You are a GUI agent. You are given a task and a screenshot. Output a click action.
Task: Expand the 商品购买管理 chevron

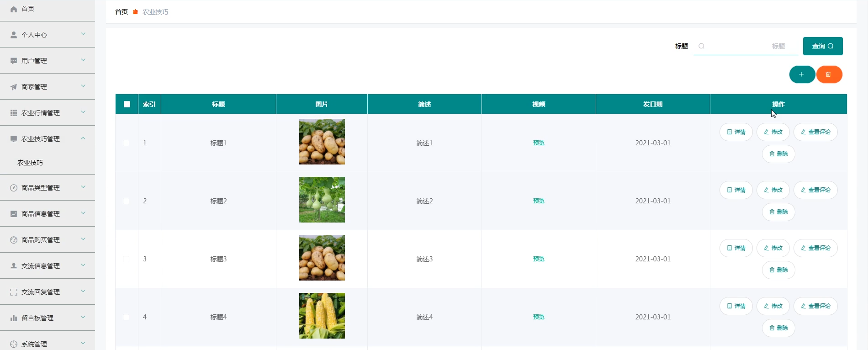click(x=83, y=239)
